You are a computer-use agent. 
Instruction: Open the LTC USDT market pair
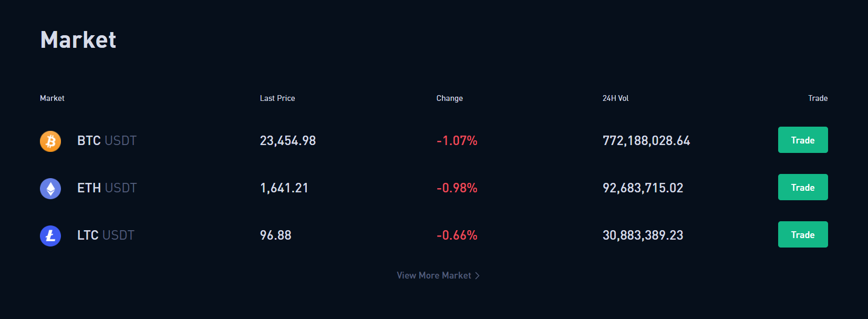point(106,235)
